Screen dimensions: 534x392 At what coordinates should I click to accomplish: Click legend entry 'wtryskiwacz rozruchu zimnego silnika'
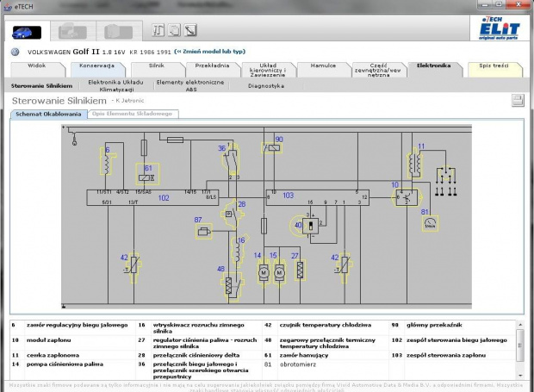199,328
